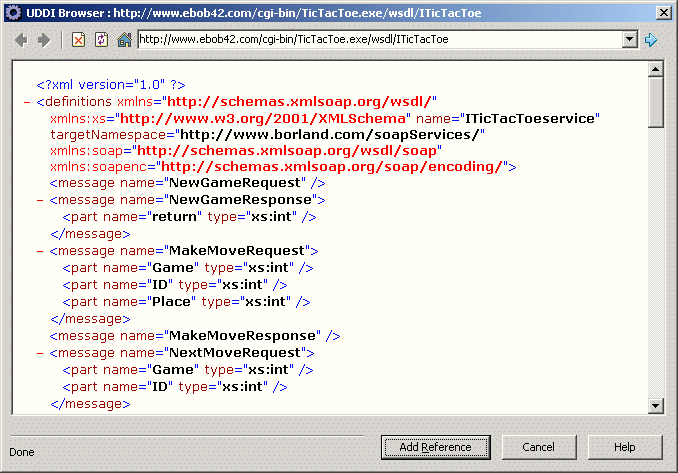Click the www.borland.com/soapServices/ namespace value
Image resolution: width=678 pixels, height=473 pixels.
click(x=329, y=135)
